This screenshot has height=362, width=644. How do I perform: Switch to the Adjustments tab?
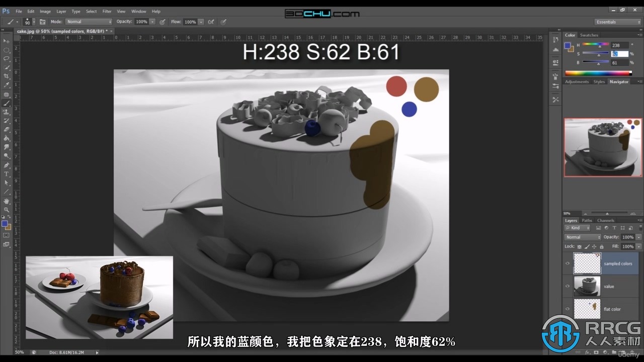pyautogui.click(x=577, y=81)
